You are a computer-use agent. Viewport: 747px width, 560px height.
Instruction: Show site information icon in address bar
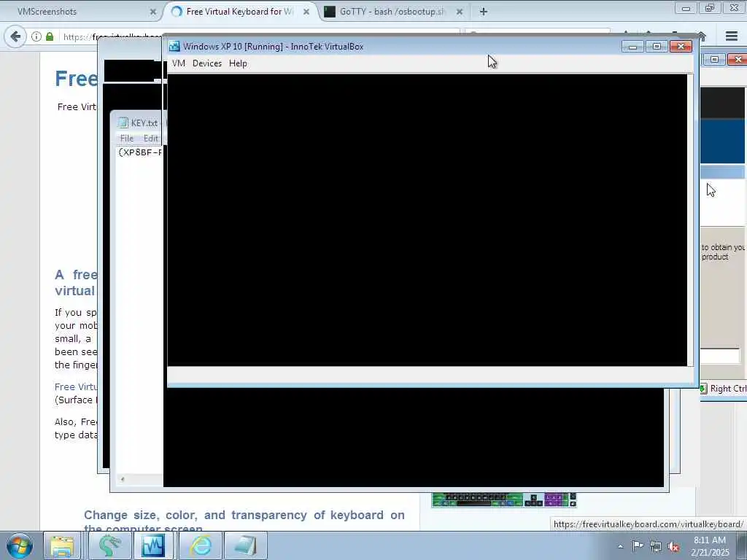[36, 36]
